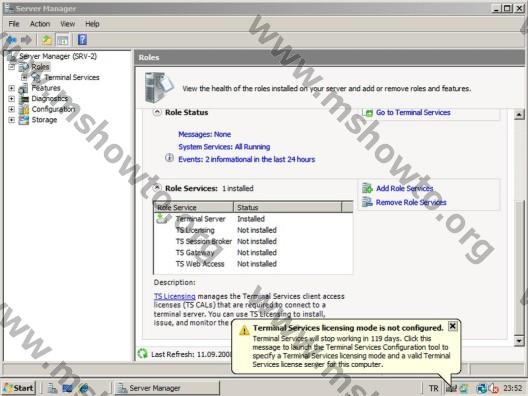Open the View menu
Screen dimensions: 528x396
click(67, 24)
